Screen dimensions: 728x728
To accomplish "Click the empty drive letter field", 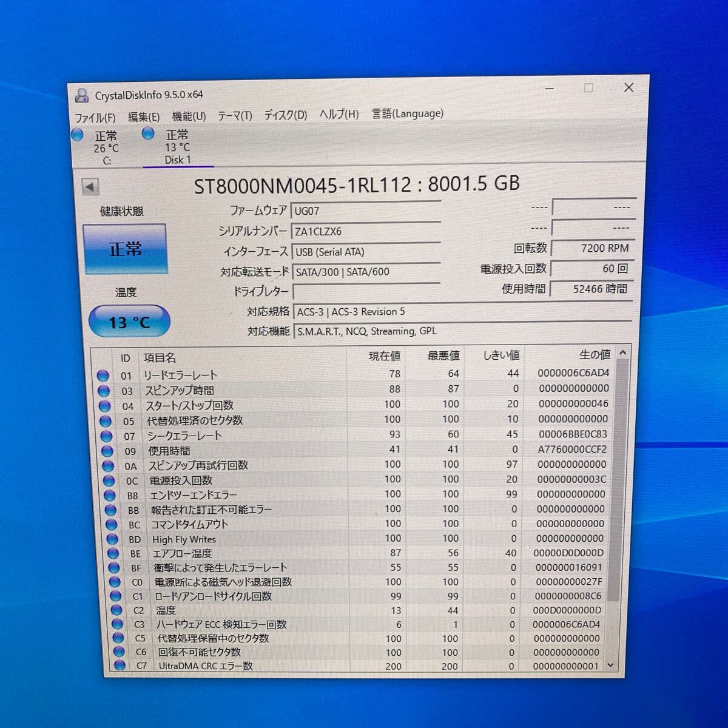I will pyautogui.click(x=366, y=292).
